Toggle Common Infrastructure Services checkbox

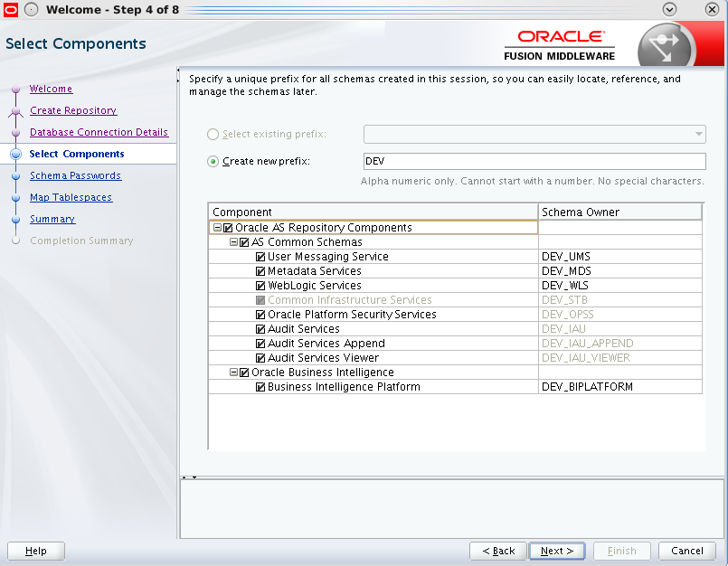[260, 300]
